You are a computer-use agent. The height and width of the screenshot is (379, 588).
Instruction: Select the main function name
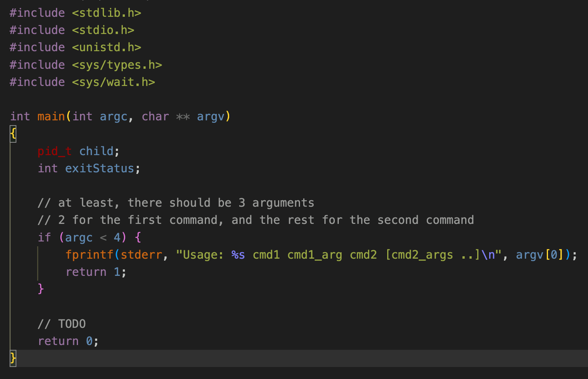(x=51, y=116)
